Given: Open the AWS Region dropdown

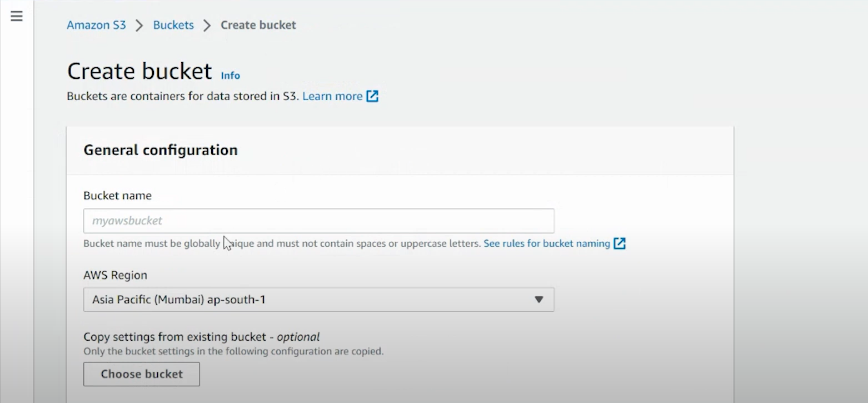Looking at the screenshot, I should tap(319, 300).
